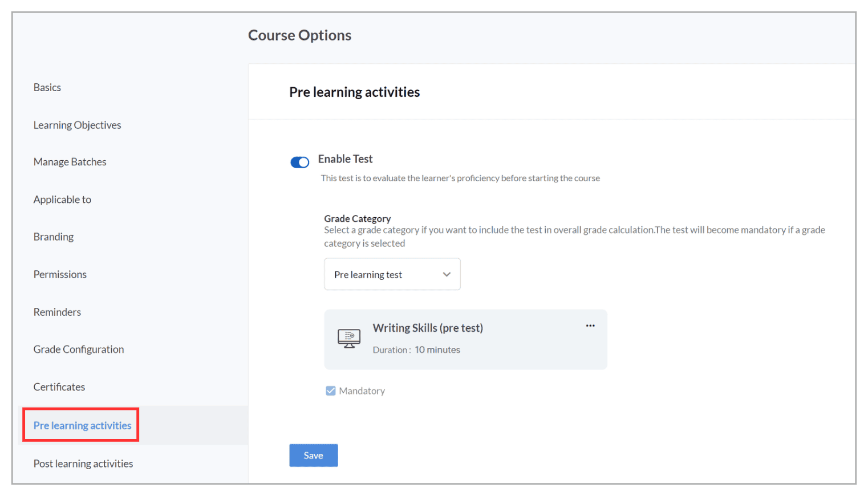This screenshot has height=496, width=868.
Task: Open Learning Objectives settings
Action: pos(78,125)
